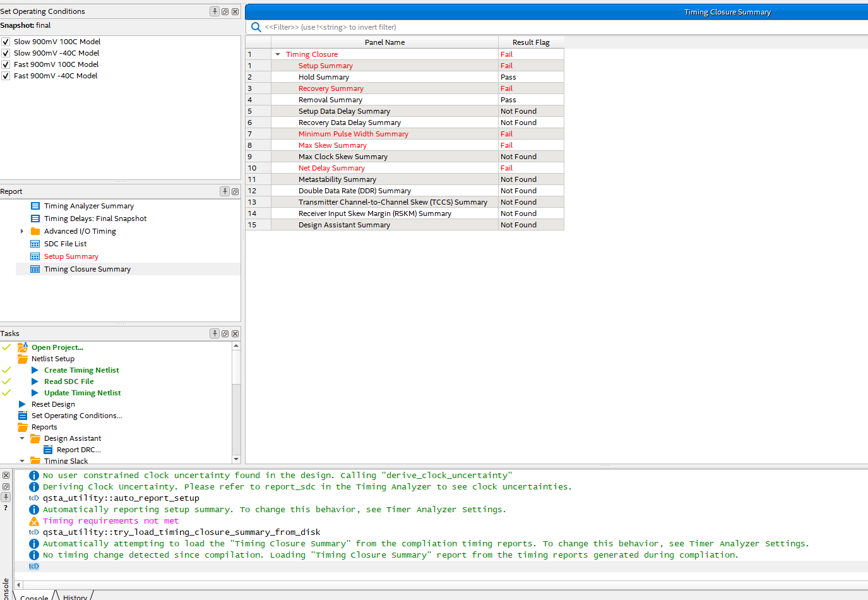This screenshot has width=868, height=600.
Task: Click the Reset Design play arrow icon
Action: [22, 404]
